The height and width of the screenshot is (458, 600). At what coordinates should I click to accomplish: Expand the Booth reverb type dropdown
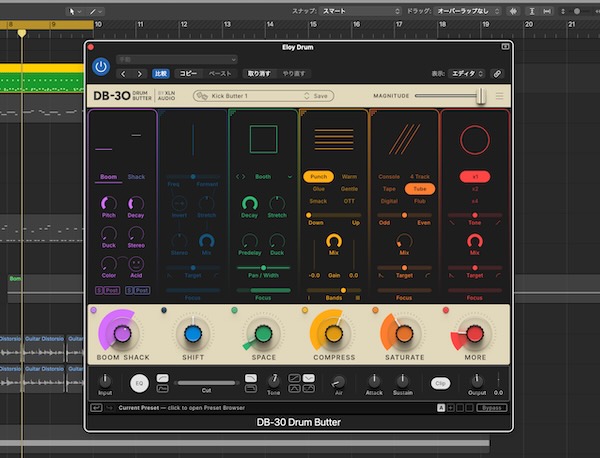(x=290, y=177)
